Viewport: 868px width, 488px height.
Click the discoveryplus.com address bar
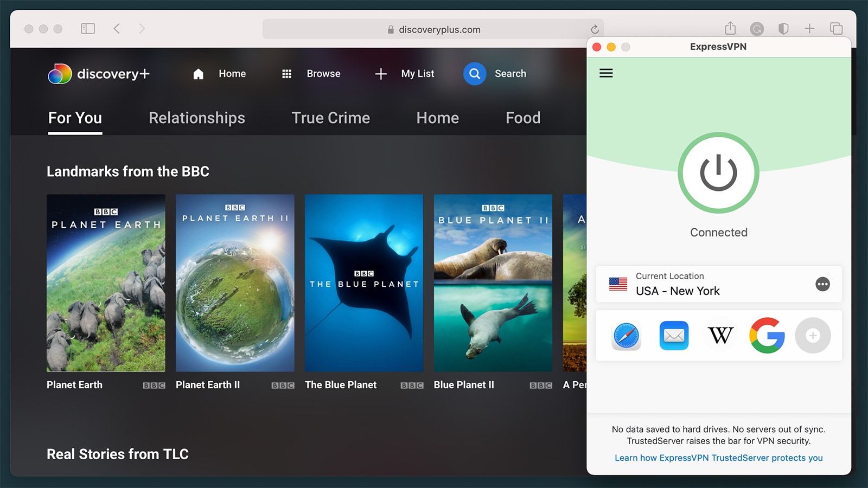click(x=433, y=29)
